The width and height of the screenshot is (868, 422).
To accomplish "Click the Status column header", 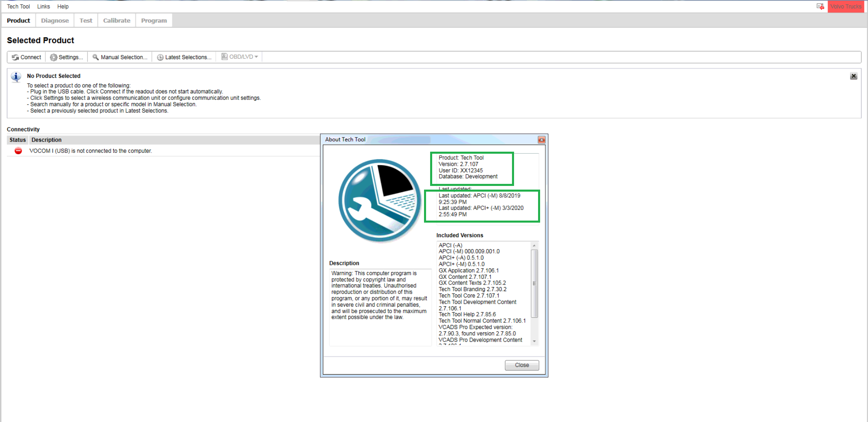I will [18, 140].
